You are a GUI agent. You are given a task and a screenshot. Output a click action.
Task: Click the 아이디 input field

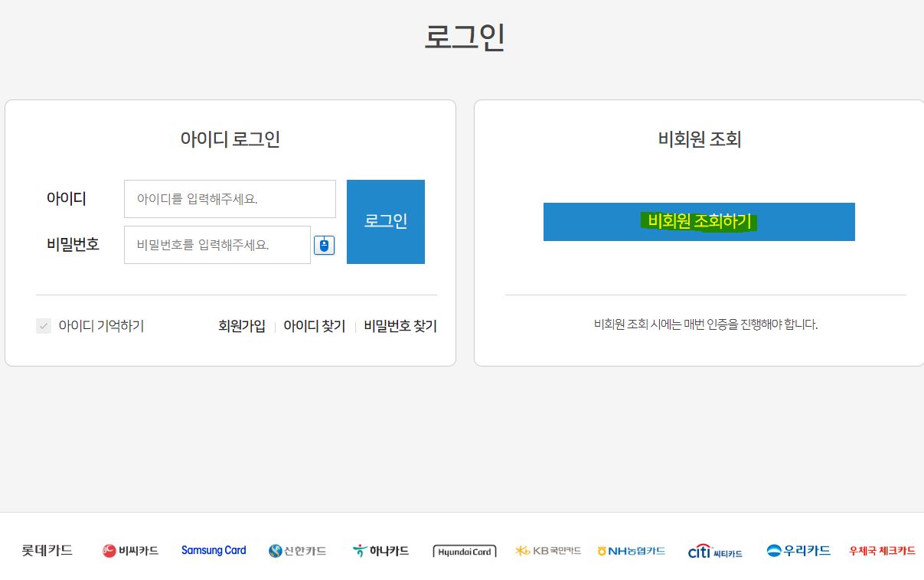(x=230, y=198)
